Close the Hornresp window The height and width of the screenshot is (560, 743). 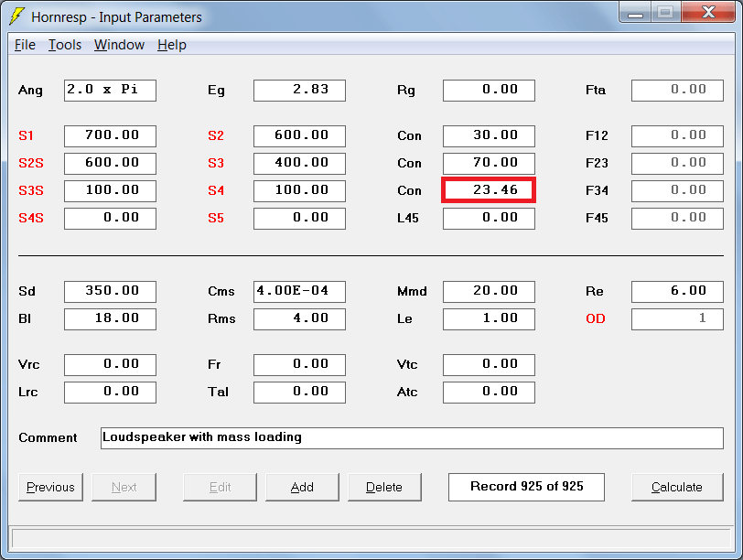pos(708,12)
